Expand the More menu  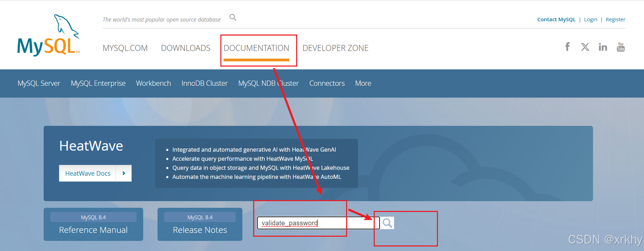(363, 83)
